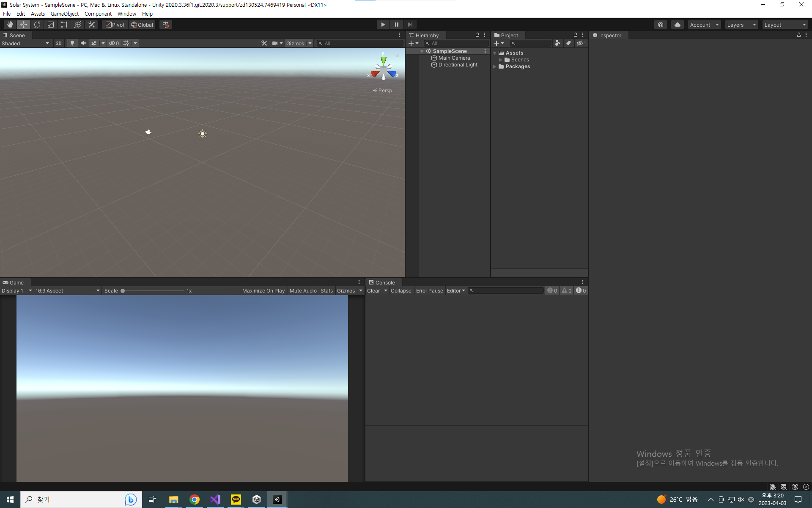Toggle scene audio speaker icon

coord(83,43)
